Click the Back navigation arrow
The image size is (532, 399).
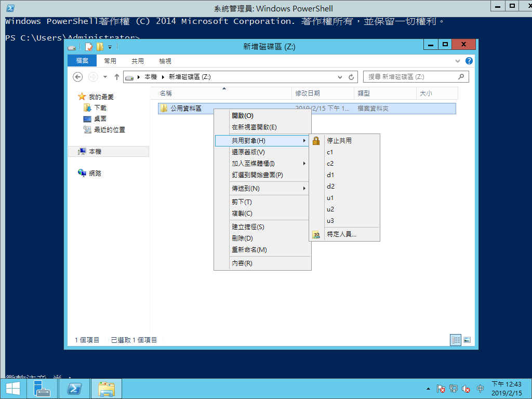[x=78, y=77]
